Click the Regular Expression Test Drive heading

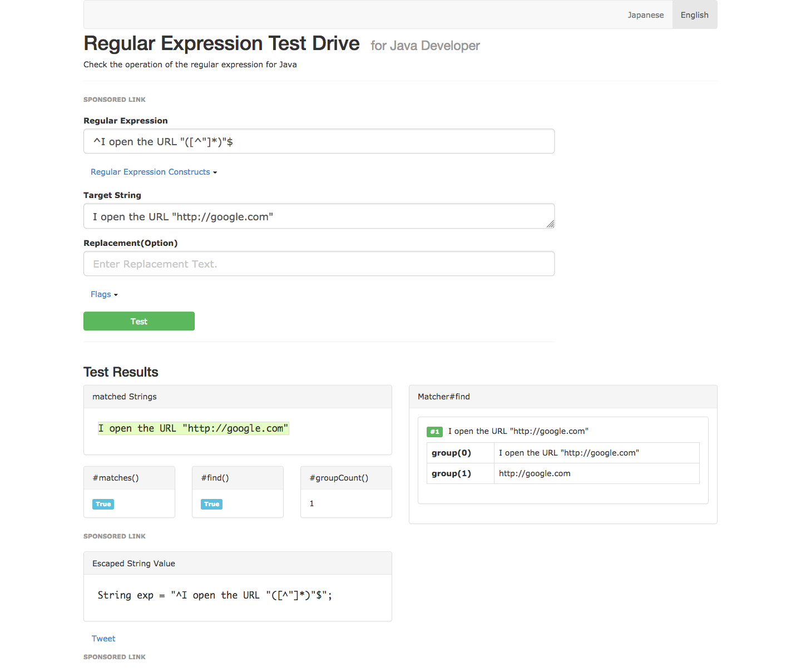[221, 43]
